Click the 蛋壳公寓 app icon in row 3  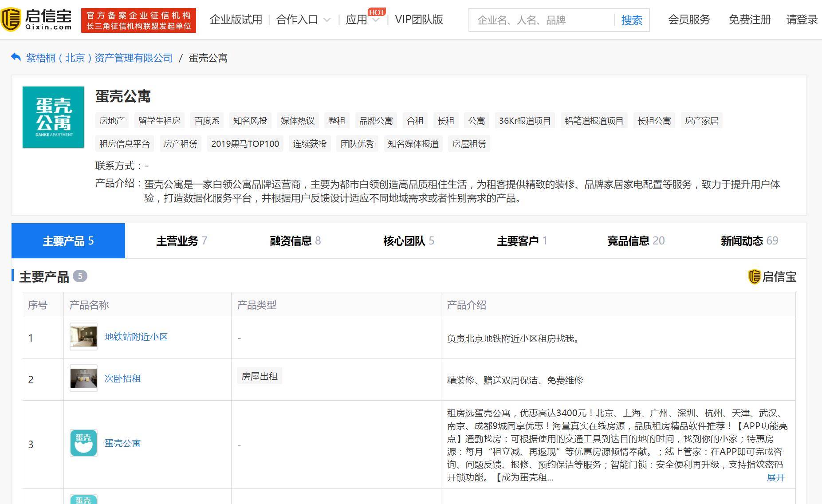point(83,443)
